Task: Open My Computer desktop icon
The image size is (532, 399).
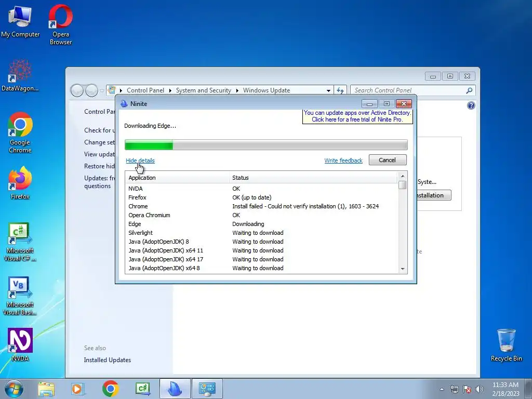Action: click(x=20, y=21)
